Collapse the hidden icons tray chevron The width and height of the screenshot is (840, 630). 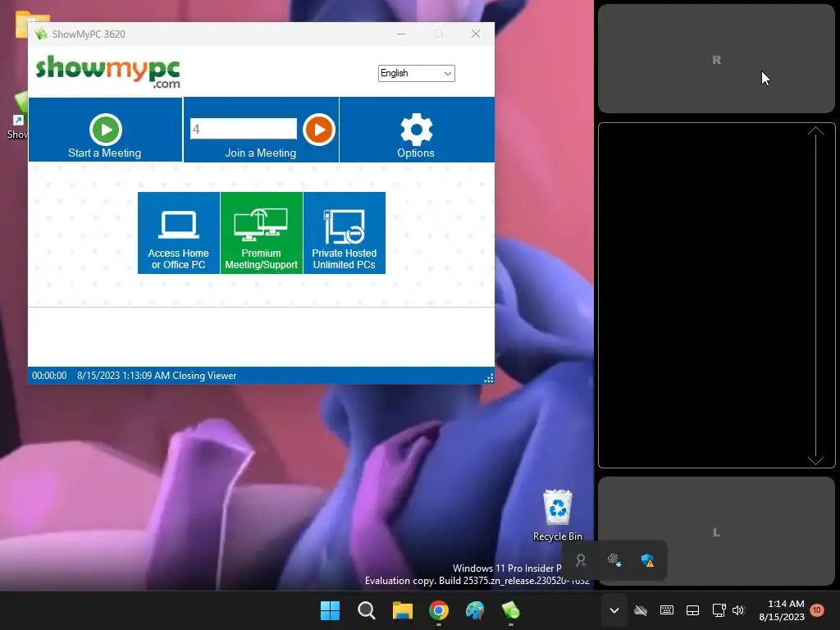pos(614,610)
